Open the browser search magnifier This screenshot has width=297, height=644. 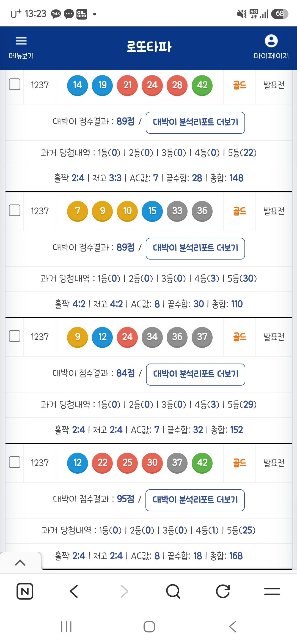(173, 591)
